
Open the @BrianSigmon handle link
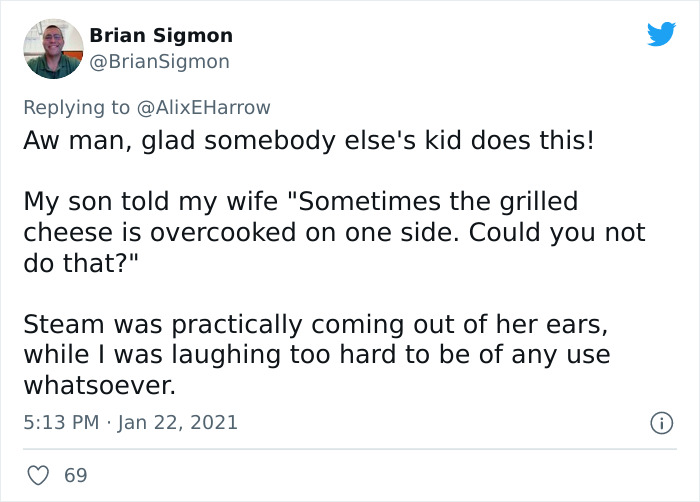(x=160, y=61)
